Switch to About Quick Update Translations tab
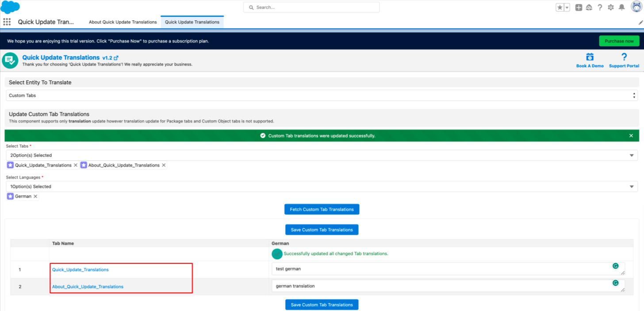 click(123, 22)
